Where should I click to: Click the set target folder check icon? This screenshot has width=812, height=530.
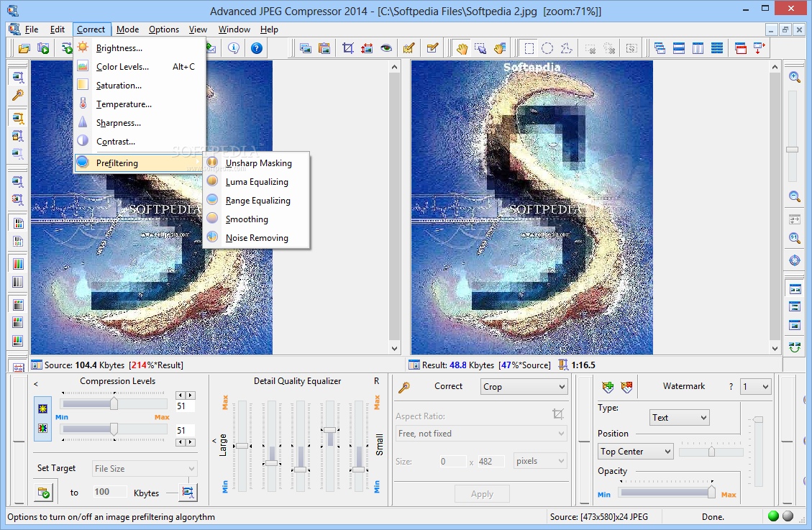click(43, 492)
